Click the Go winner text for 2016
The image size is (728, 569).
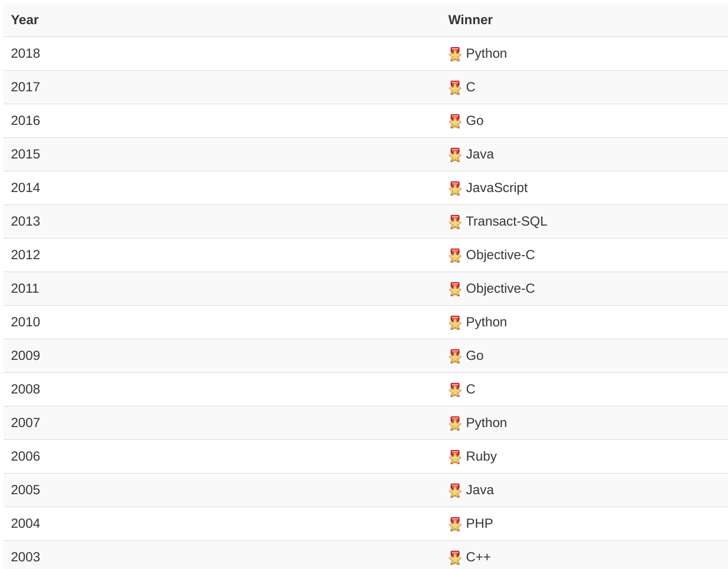(x=475, y=121)
